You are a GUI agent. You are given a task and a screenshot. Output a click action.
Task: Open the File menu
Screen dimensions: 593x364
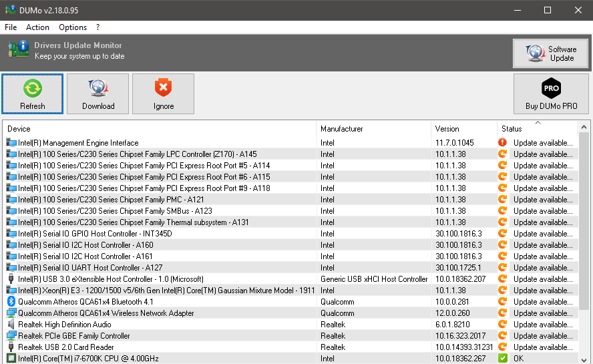tap(11, 27)
